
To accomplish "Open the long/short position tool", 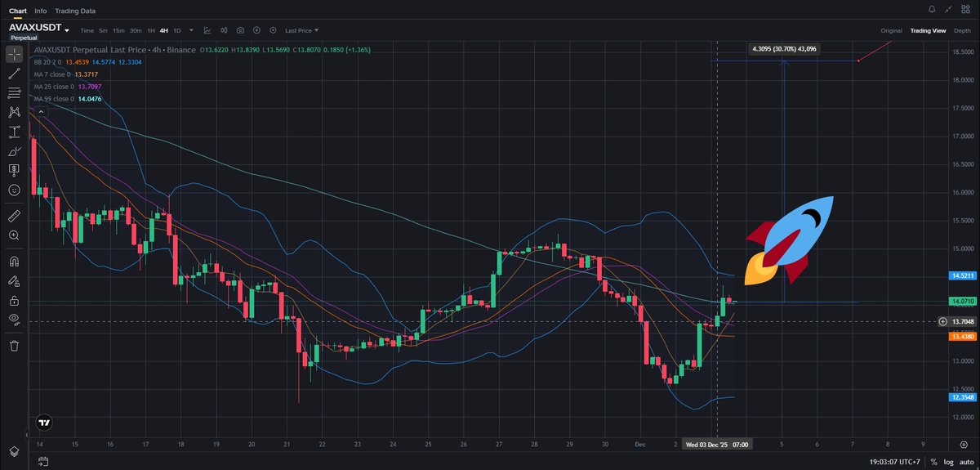I will point(14,169).
